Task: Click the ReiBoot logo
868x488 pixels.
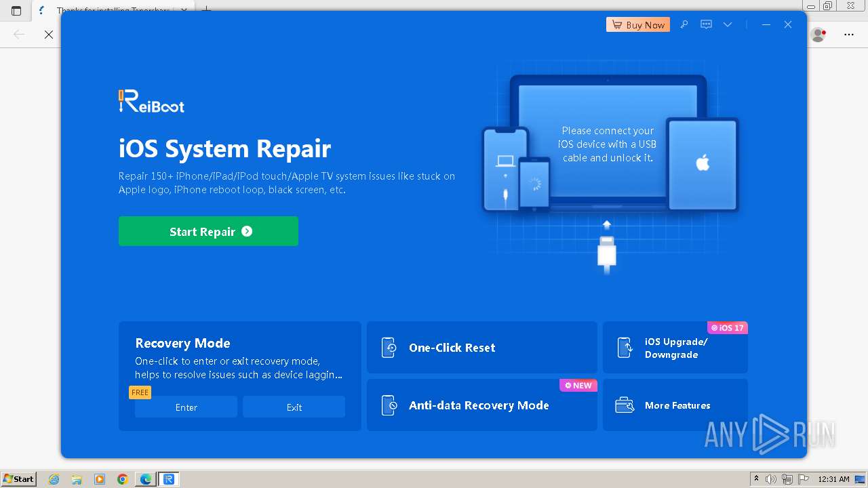Action: (151, 102)
